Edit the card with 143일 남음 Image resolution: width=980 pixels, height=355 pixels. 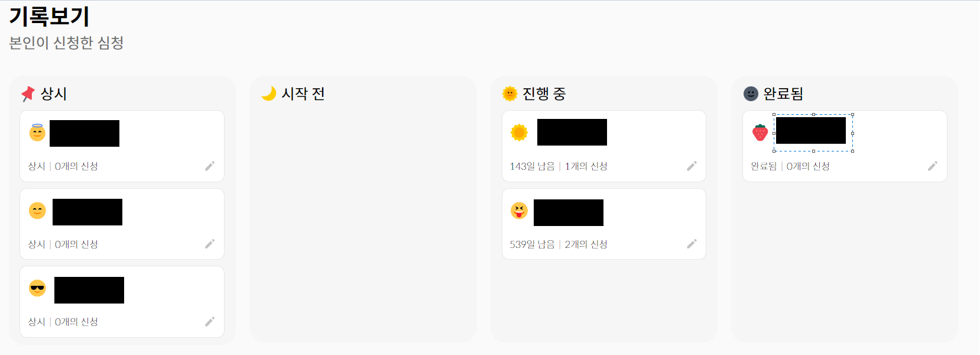692,166
